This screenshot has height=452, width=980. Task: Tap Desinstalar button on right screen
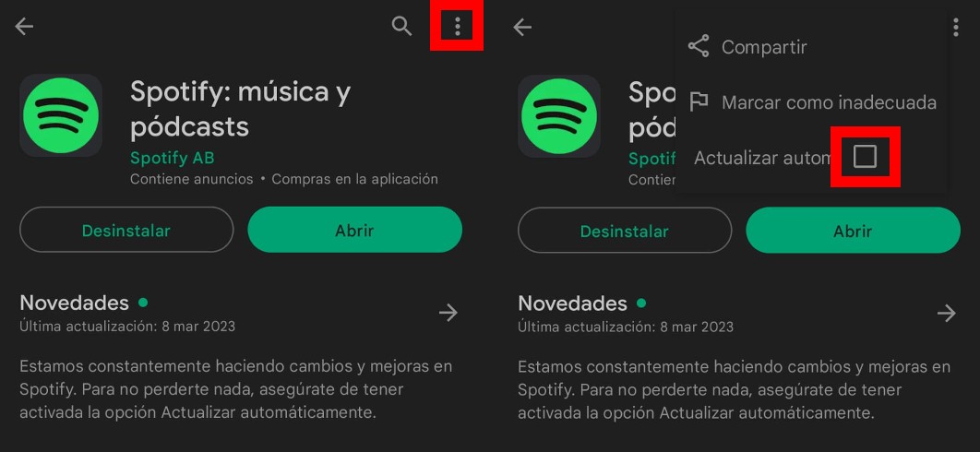(x=625, y=231)
